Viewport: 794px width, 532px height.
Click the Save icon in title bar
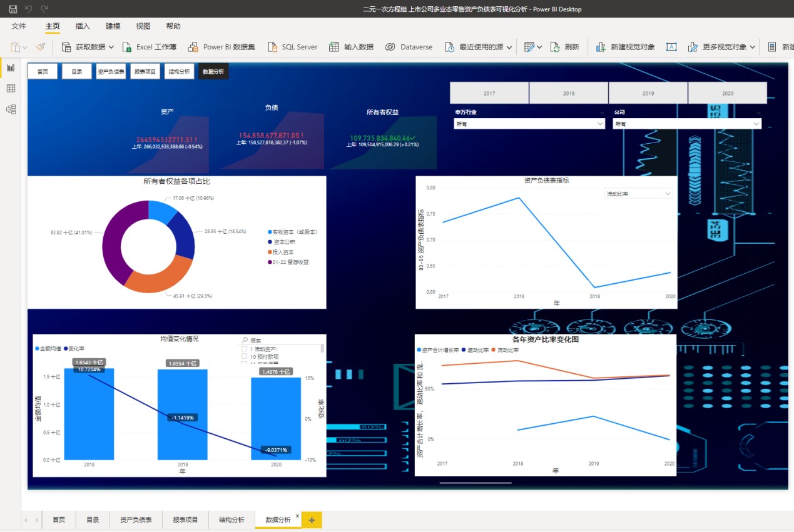click(x=13, y=9)
